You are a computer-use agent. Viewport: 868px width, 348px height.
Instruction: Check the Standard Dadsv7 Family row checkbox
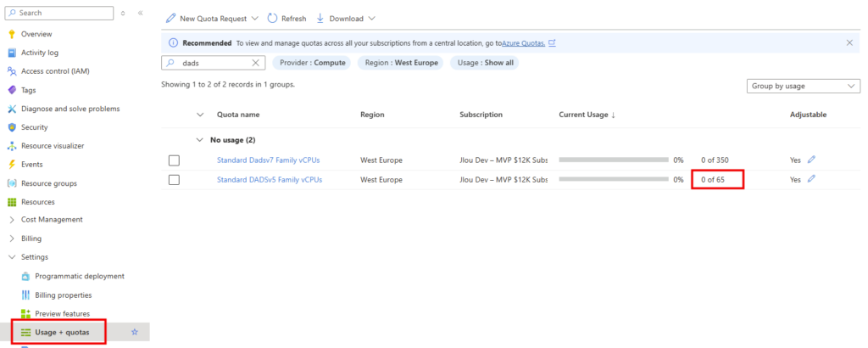(x=174, y=160)
